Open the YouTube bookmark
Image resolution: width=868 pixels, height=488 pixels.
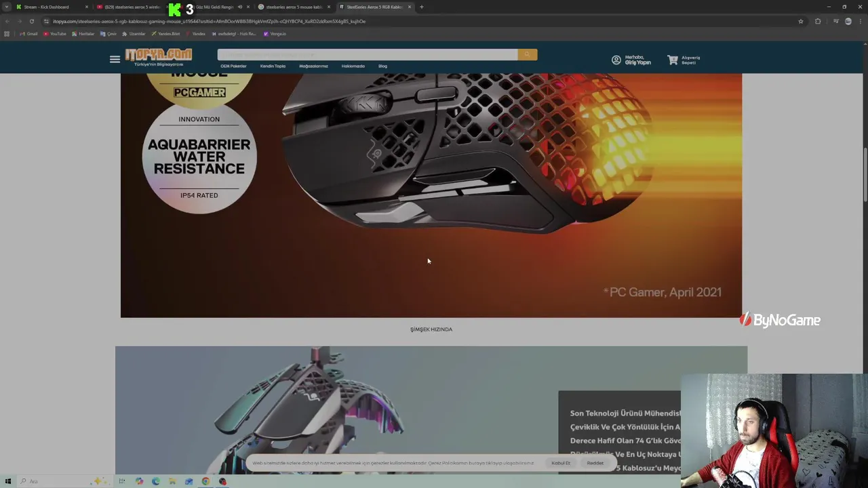pos(55,33)
